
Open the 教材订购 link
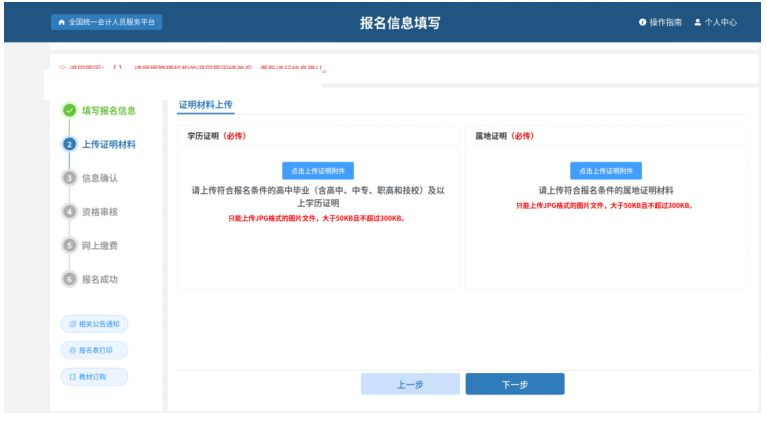click(95, 377)
